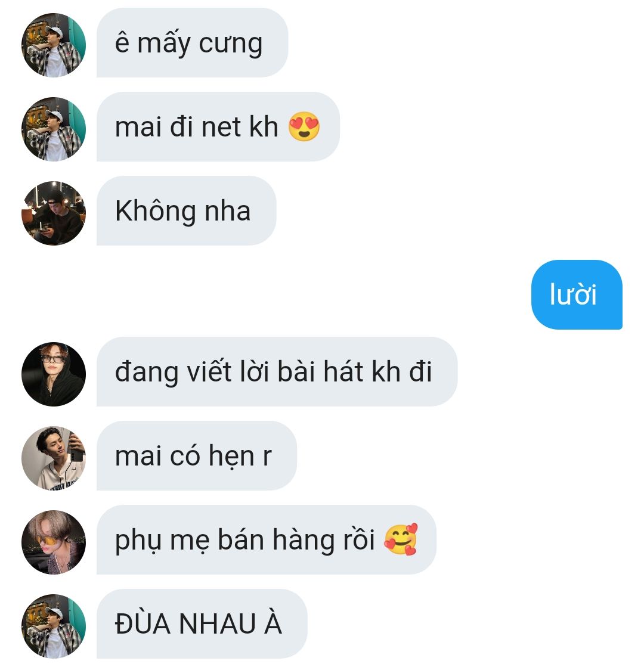Click profile picture next to "mai đi net kh"

point(54,129)
